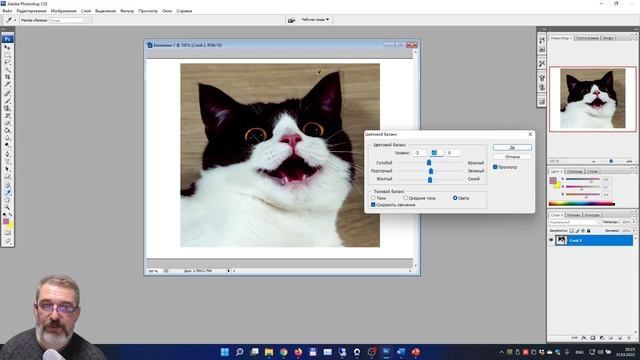Select the Type tool
The image size is (640, 360).
point(7,161)
